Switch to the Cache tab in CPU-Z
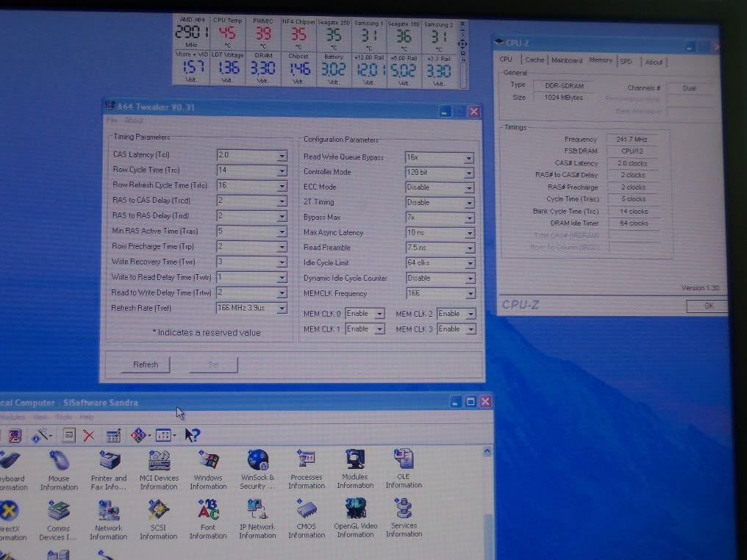Screen dimensions: 747x560 tap(535, 60)
